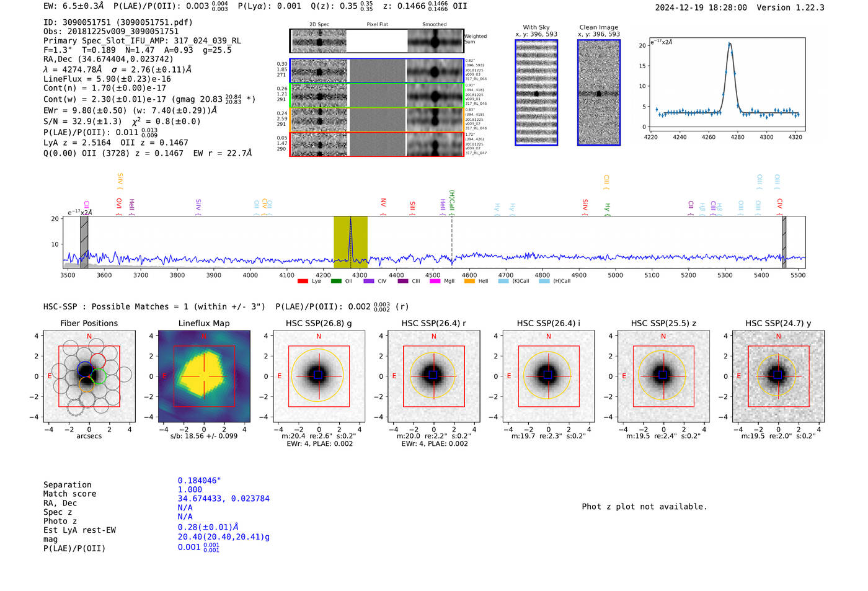Click the ID 3090051751 pdf text
The image size is (868, 591).
click(x=118, y=22)
